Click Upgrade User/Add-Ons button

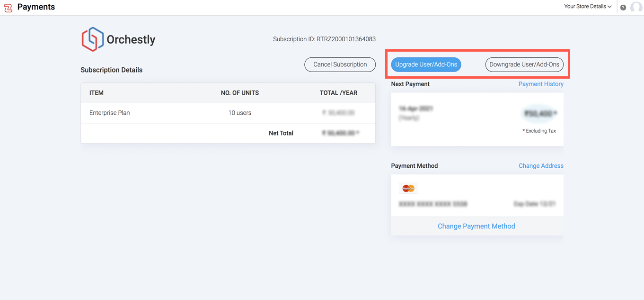click(x=426, y=64)
